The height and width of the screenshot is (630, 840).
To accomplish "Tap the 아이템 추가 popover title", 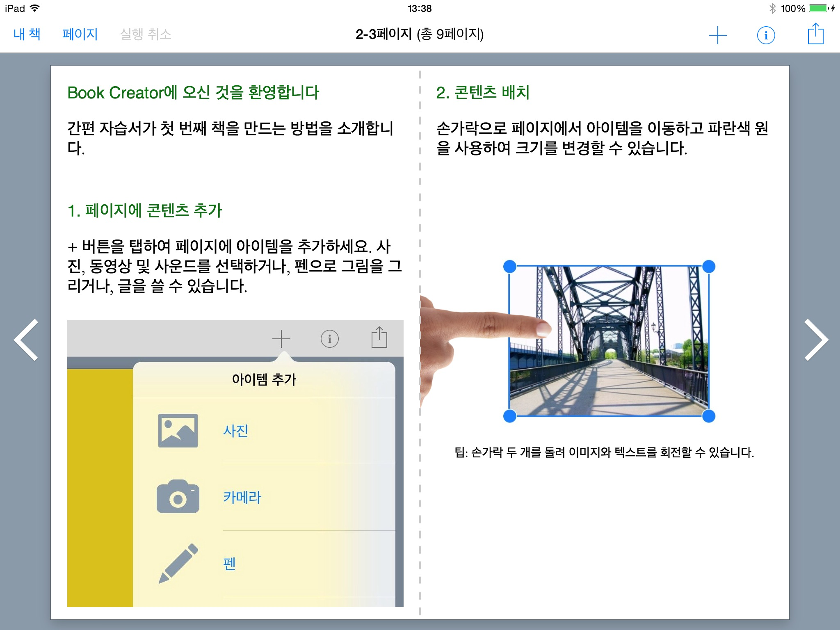I will point(264,379).
